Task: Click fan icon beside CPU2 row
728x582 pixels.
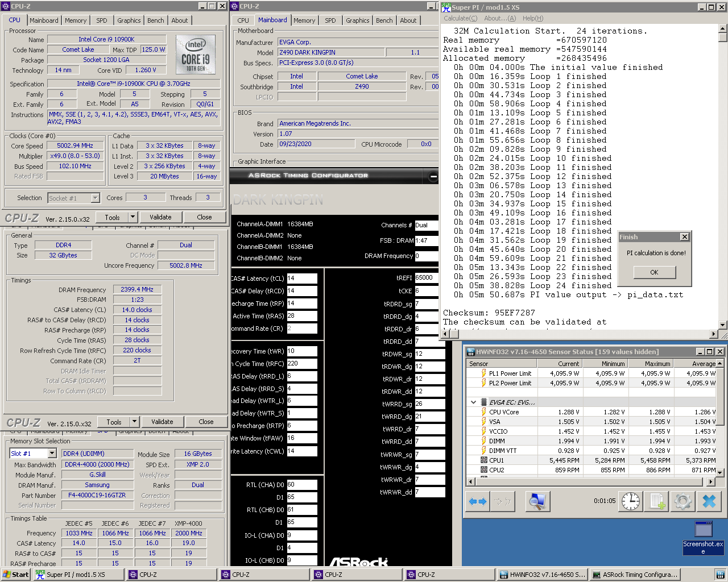Action: [484, 470]
